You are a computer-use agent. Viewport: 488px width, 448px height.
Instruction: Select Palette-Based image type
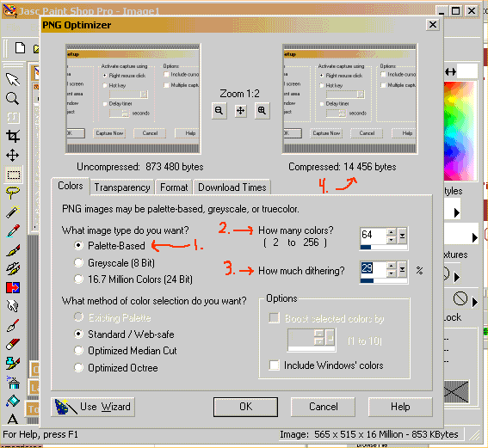point(78,246)
